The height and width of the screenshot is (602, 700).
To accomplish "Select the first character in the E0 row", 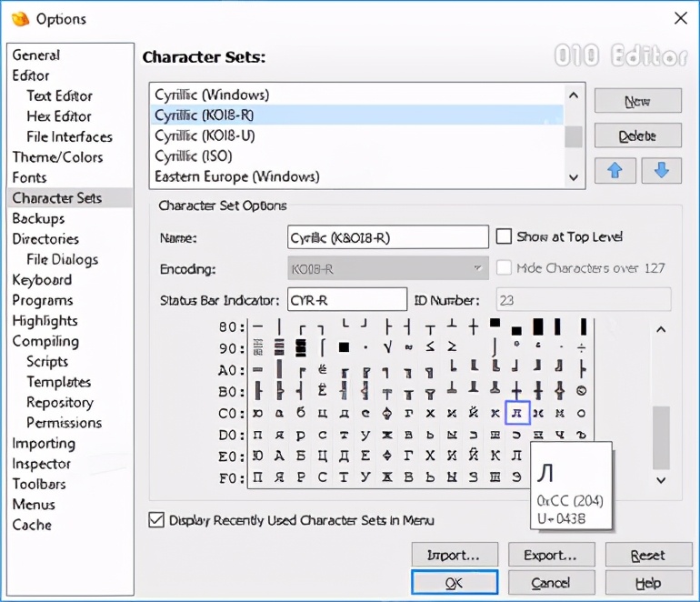I will (257, 456).
